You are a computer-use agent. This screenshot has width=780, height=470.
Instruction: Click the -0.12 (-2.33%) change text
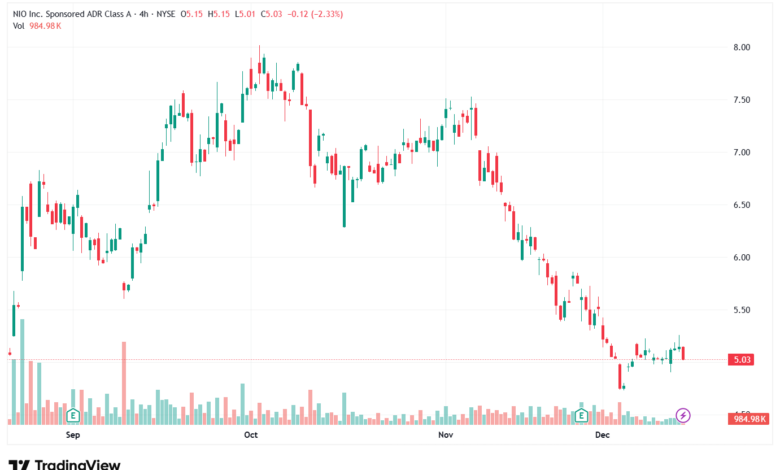[315, 14]
